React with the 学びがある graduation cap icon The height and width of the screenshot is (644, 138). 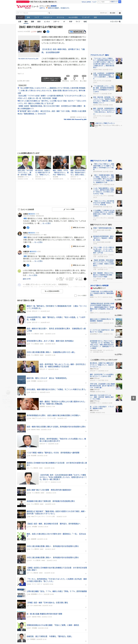click(66, 78)
